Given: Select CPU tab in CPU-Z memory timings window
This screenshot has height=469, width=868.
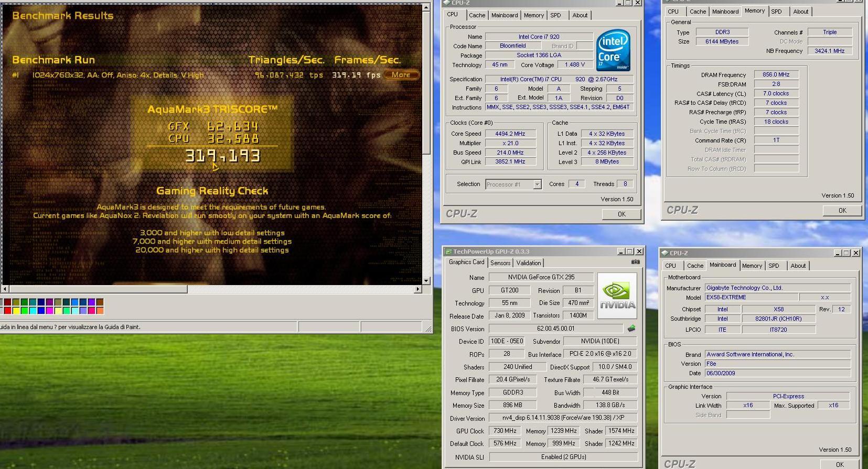Looking at the screenshot, I should coord(673,12).
